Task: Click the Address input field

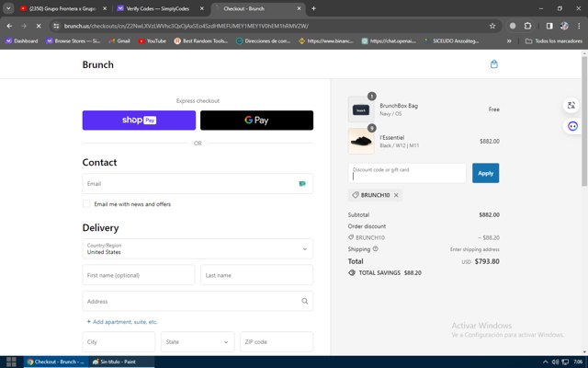Action: 198,301
